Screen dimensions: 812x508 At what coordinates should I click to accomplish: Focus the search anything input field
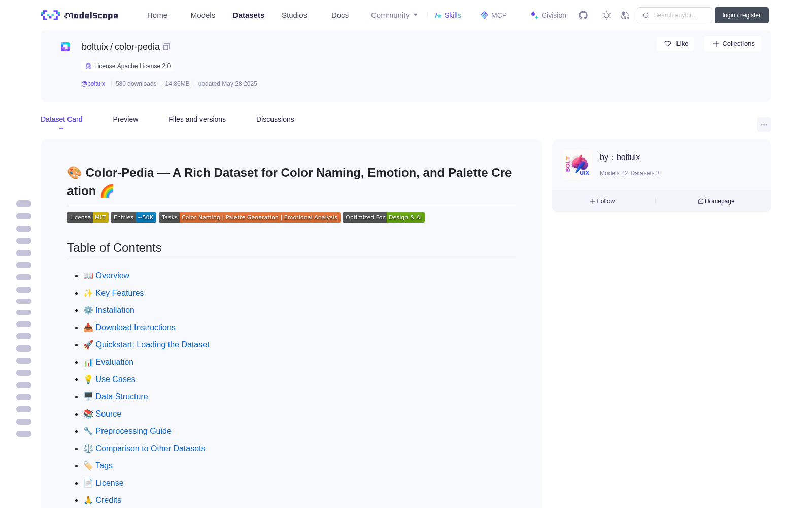[x=674, y=15]
